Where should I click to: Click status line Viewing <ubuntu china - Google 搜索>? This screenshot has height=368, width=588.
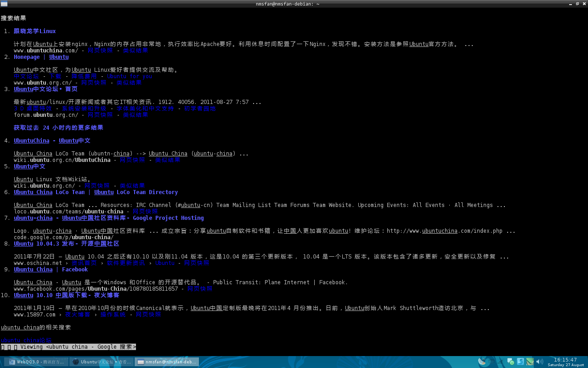pos(68,347)
